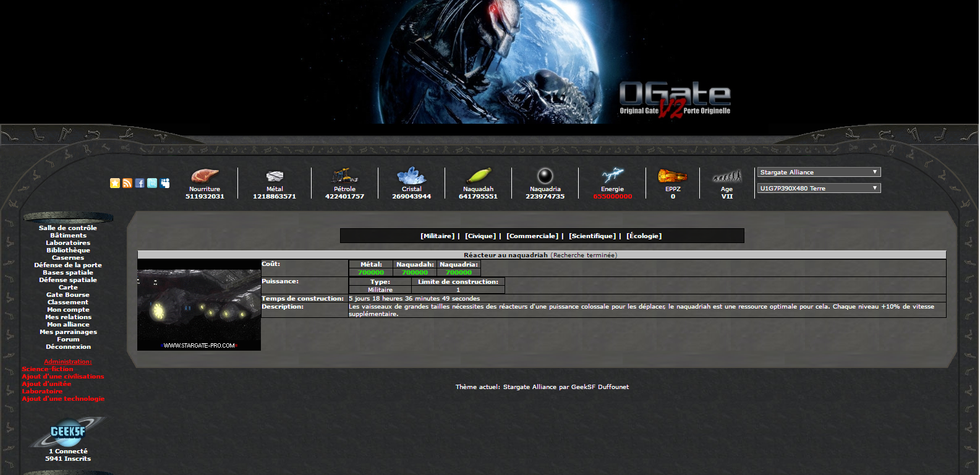
Task: Open Bibliothèque link
Action: 68,250
